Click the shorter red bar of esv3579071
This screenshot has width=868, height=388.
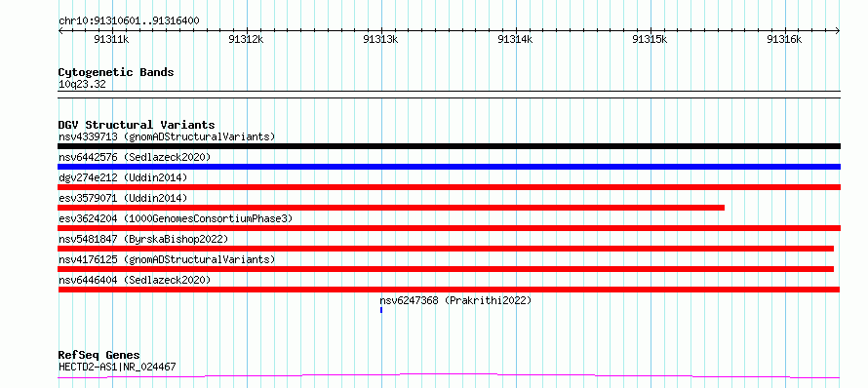click(x=391, y=208)
